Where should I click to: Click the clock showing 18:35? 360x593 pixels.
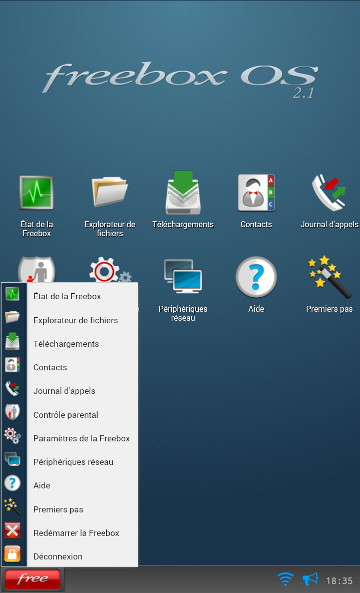tap(339, 580)
